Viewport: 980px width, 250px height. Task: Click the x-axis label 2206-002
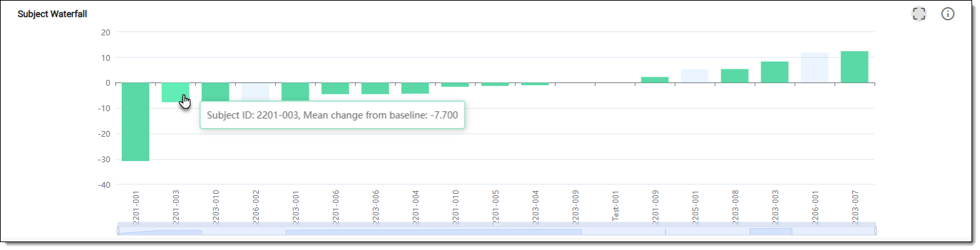[256, 207]
